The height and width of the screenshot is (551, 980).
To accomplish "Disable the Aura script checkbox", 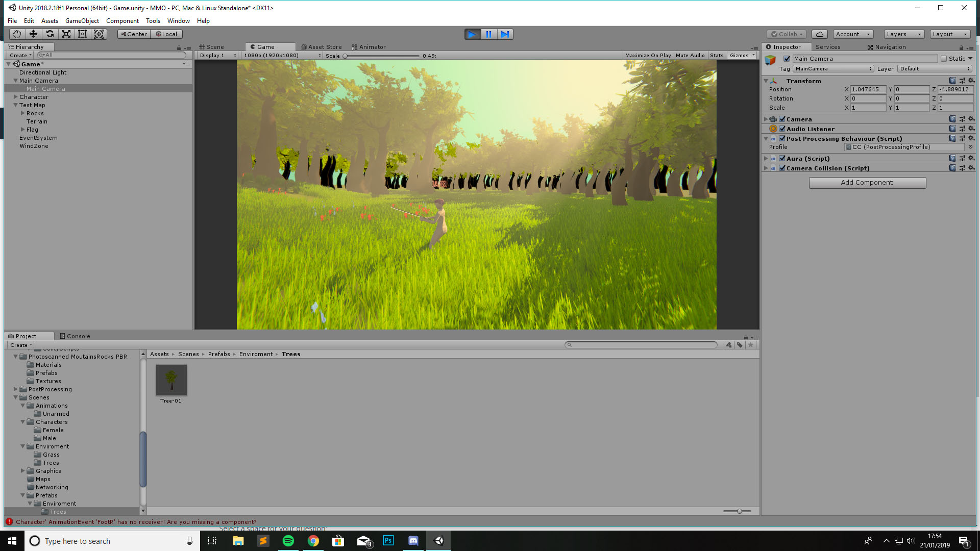I will coord(782,158).
